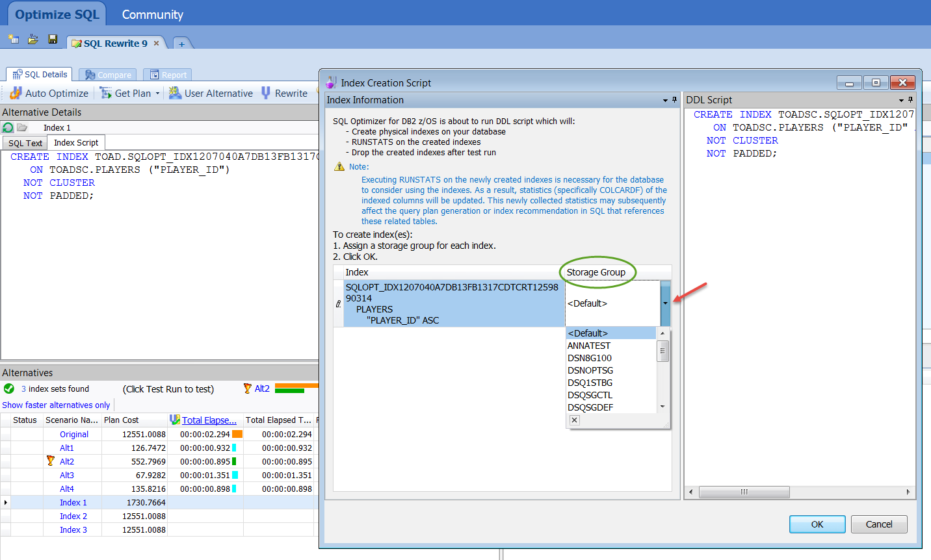The image size is (931, 560).
Task: Choose <Default> in storage group list
Action: tap(611, 333)
